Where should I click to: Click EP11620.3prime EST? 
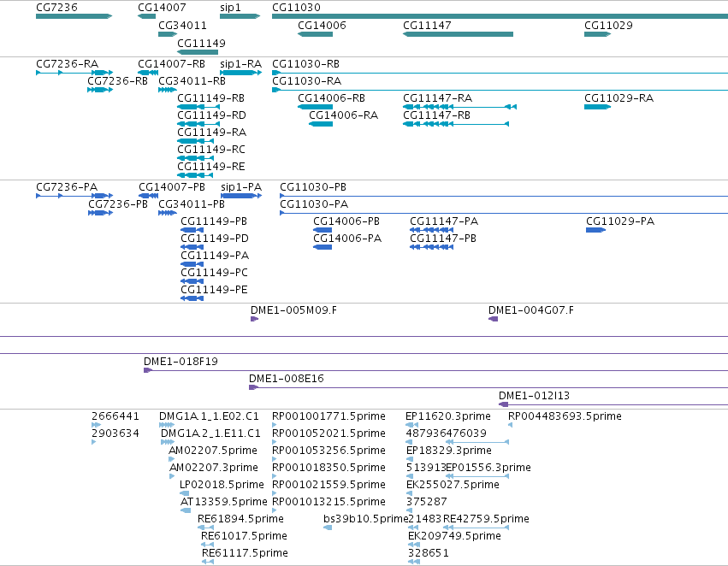(x=411, y=424)
